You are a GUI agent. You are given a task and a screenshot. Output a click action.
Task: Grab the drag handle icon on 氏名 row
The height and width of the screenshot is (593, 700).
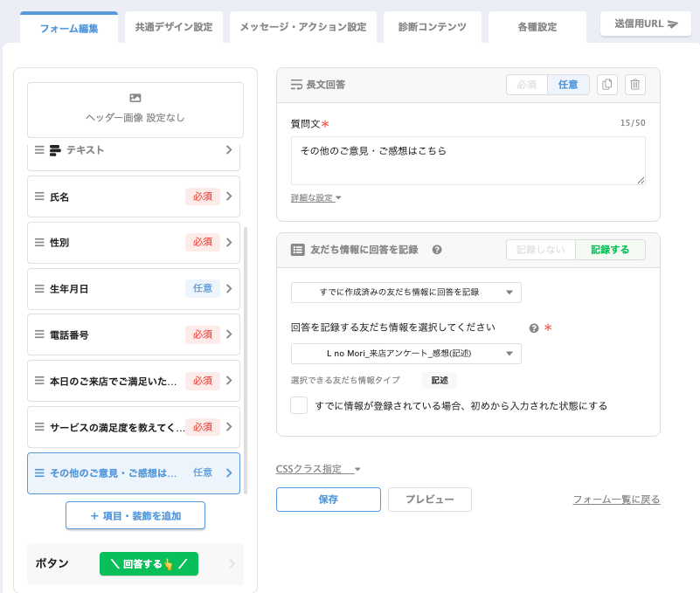[x=39, y=197]
